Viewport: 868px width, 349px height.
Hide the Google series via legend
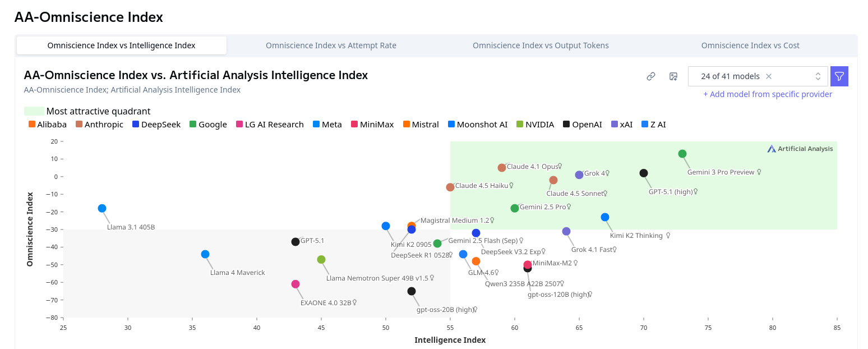[208, 125]
